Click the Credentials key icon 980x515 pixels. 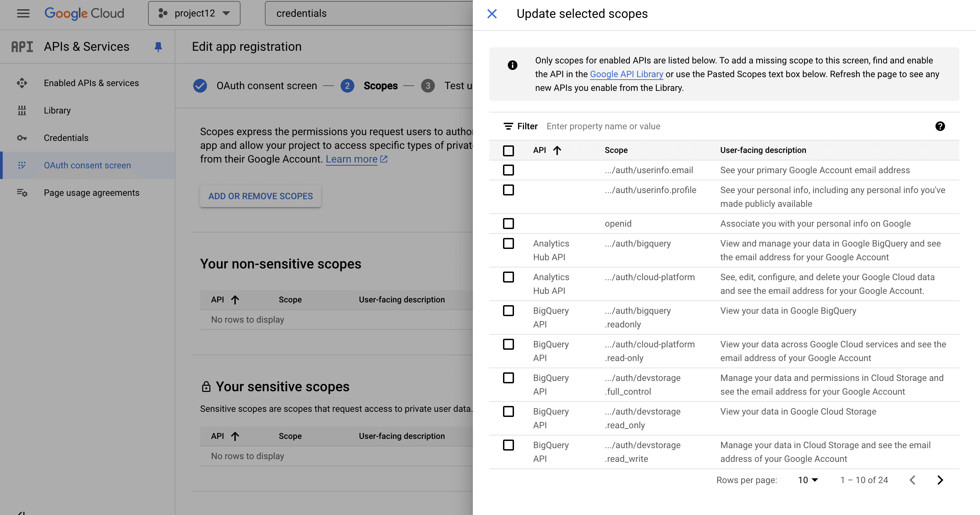click(x=22, y=138)
